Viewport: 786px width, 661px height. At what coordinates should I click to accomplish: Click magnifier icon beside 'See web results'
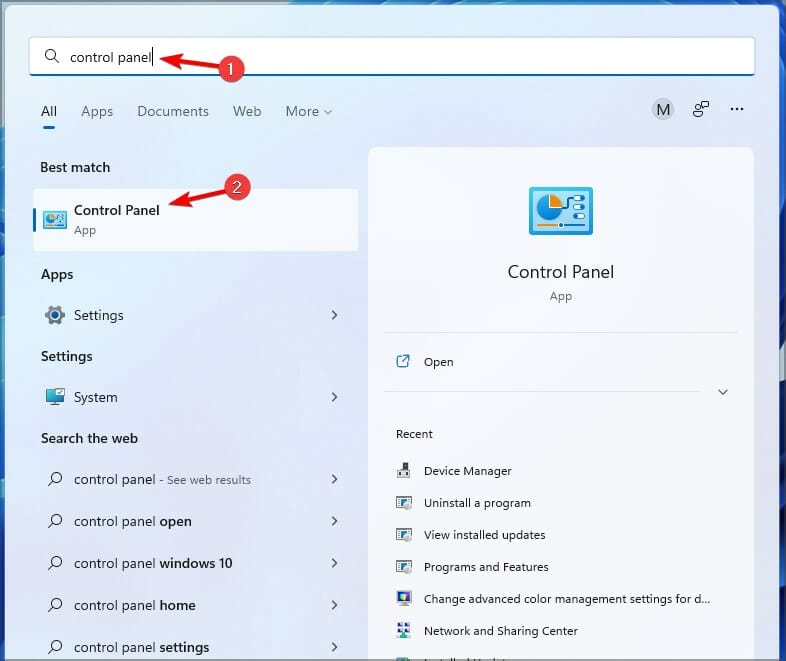[55, 479]
